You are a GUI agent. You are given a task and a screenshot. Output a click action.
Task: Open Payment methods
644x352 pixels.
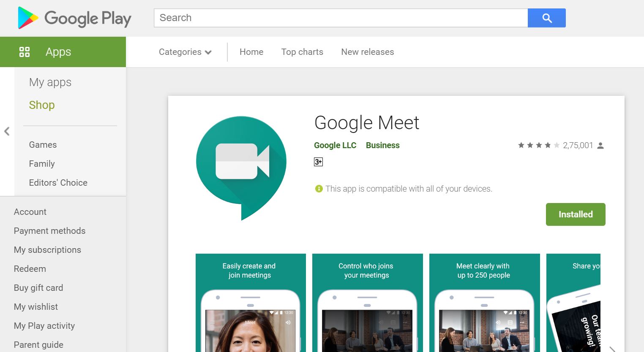(49, 231)
